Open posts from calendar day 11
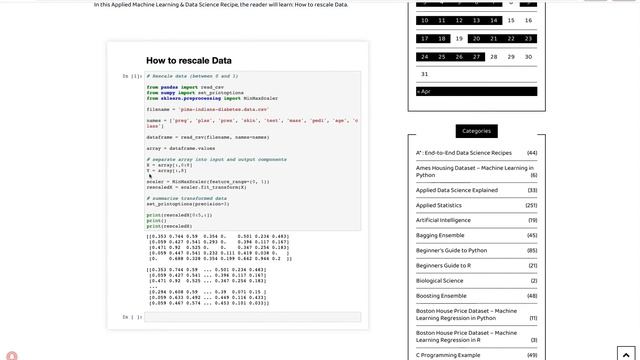This screenshot has height=360, width=640. coord(442,20)
